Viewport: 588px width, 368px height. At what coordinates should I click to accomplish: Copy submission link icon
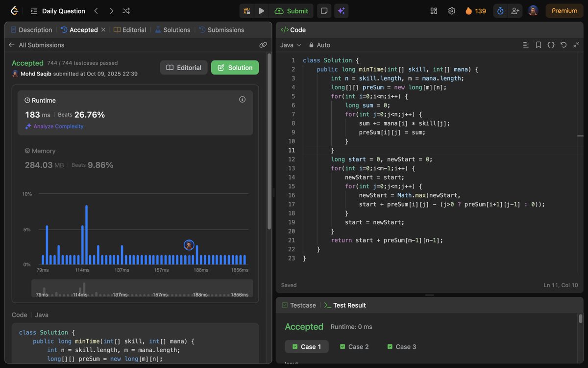263,45
